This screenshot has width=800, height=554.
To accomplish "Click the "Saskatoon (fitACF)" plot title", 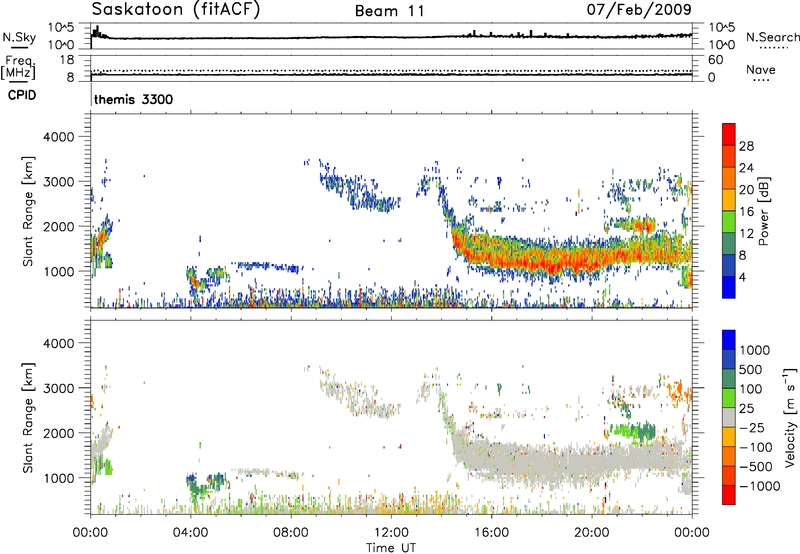I will tap(176, 9).
